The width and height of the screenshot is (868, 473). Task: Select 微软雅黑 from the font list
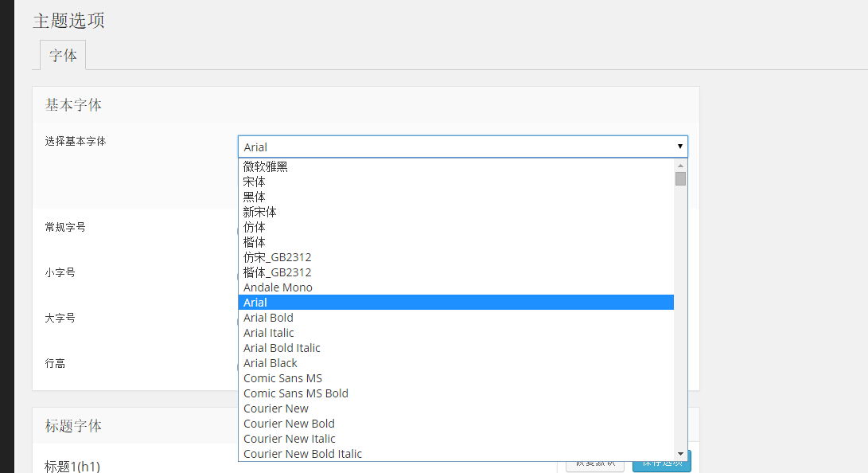click(x=266, y=166)
